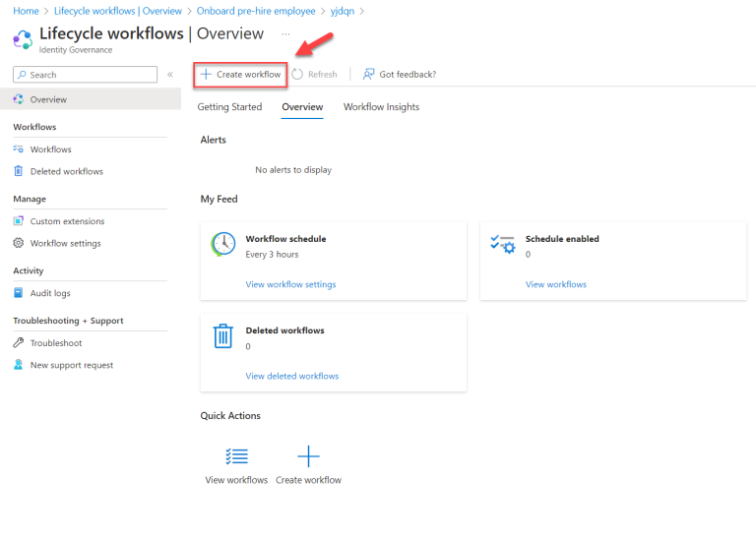The height and width of the screenshot is (537, 756).
Task: Click the Home breadcrumb link
Action: pyautogui.click(x=26, y=11)
